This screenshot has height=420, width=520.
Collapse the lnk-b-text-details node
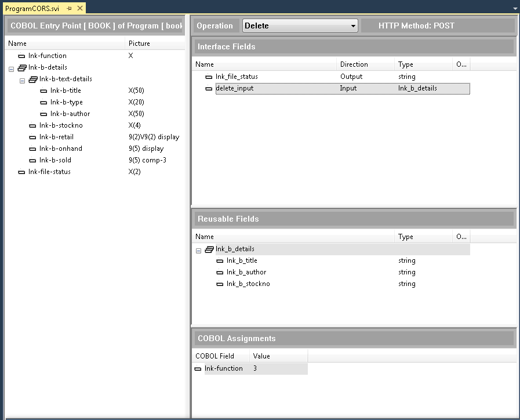(22, 80)
